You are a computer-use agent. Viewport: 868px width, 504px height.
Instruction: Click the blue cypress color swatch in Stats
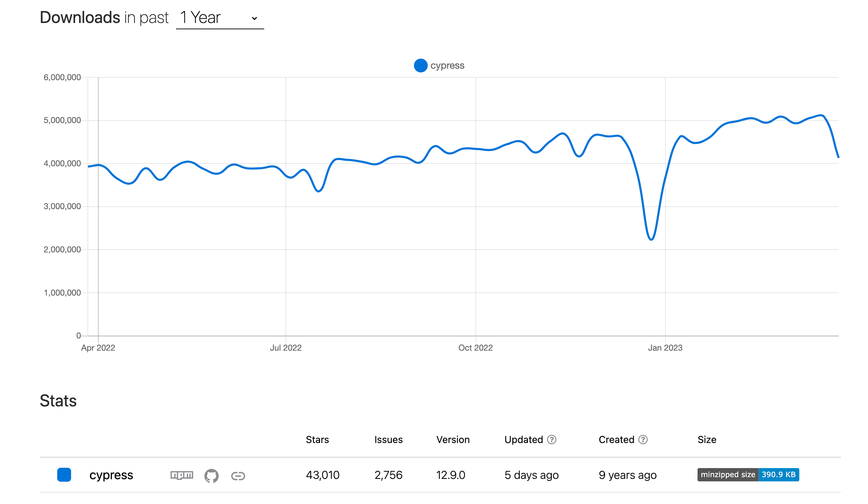pos(64,475)
